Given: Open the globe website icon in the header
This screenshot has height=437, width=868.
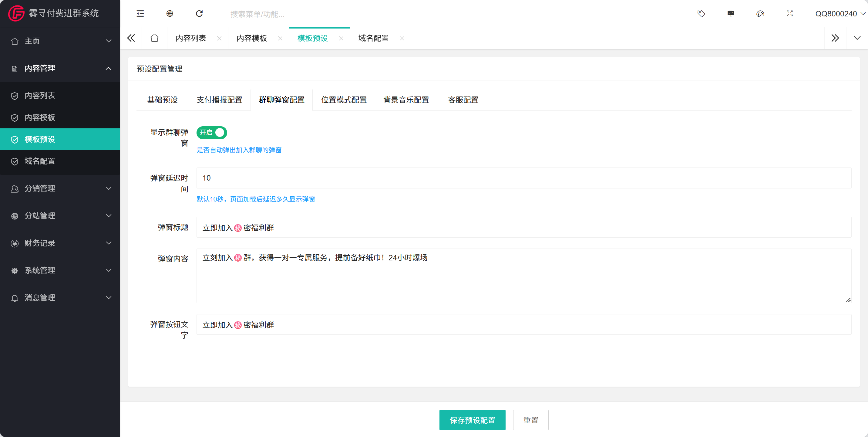Looking at the screenshot, I should coord(170,13).
